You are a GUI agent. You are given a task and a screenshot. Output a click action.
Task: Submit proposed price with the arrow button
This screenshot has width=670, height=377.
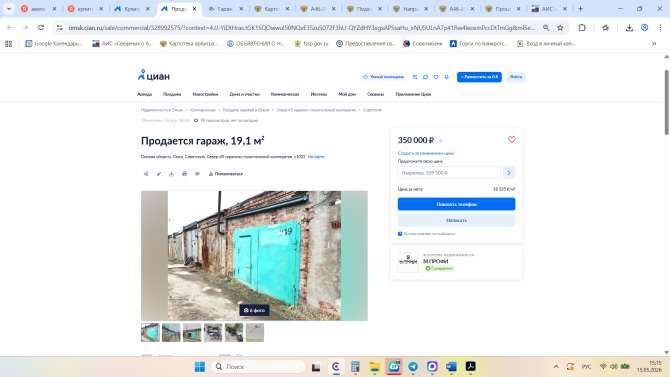point(508,173)
